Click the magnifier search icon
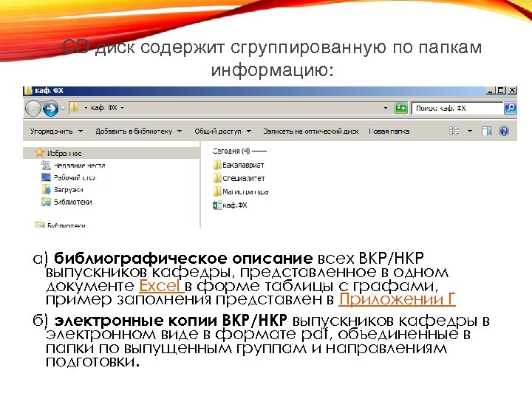Screen dimensions: 532x399 511,108
